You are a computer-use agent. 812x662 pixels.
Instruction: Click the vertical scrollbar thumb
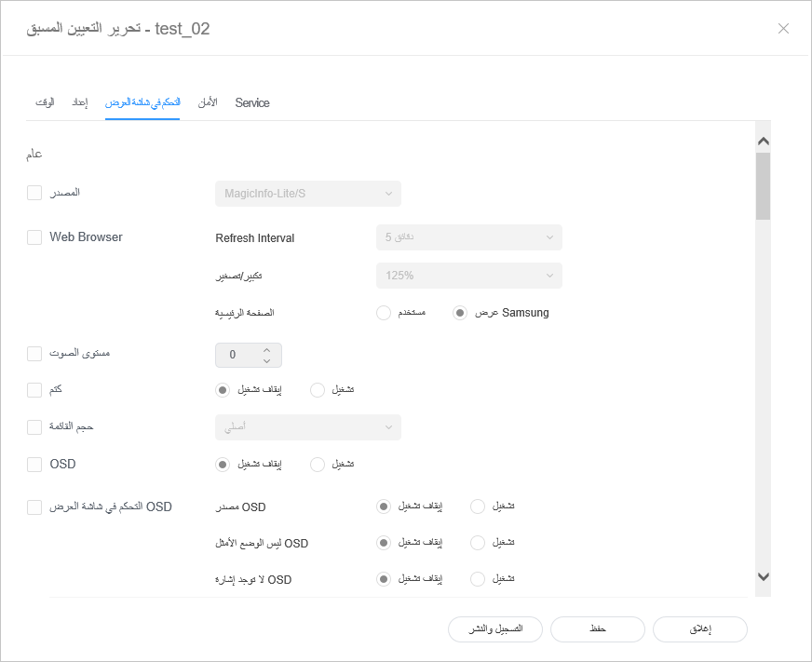764,186
